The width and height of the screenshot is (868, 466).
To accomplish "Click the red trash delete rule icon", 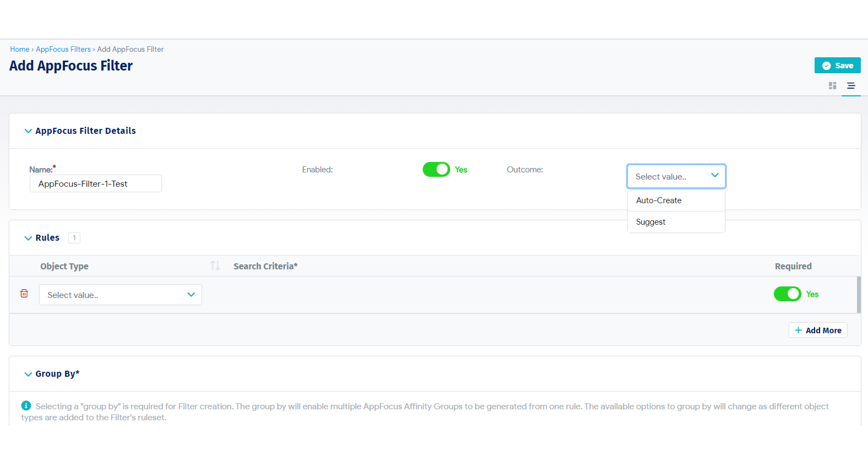I will click(24, 294).
